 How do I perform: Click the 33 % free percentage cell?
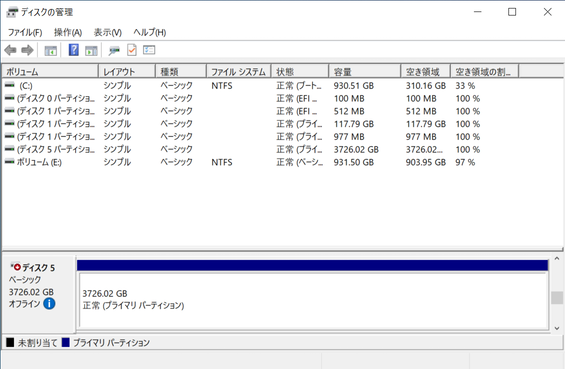[x=465, y=86]
